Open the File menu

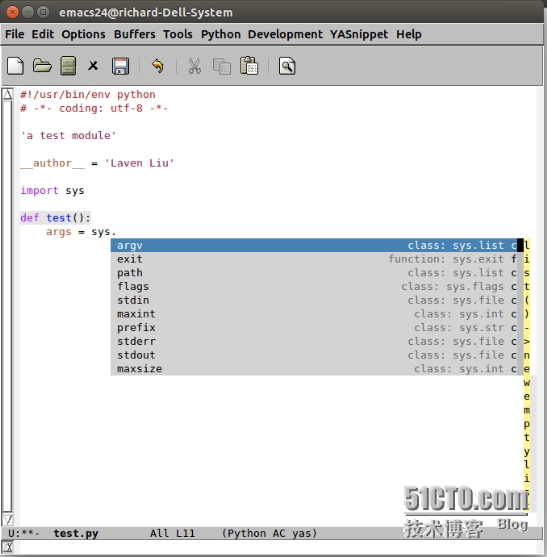[15, 34]
